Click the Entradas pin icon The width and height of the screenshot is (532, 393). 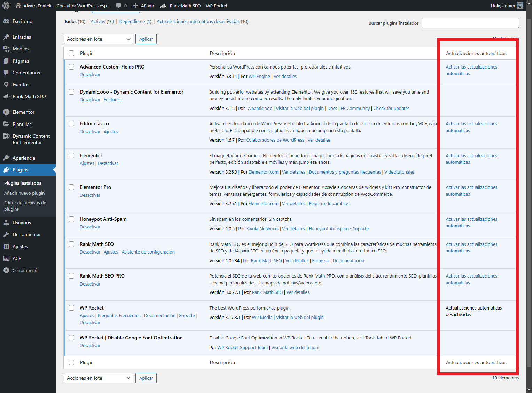(6, 37)
